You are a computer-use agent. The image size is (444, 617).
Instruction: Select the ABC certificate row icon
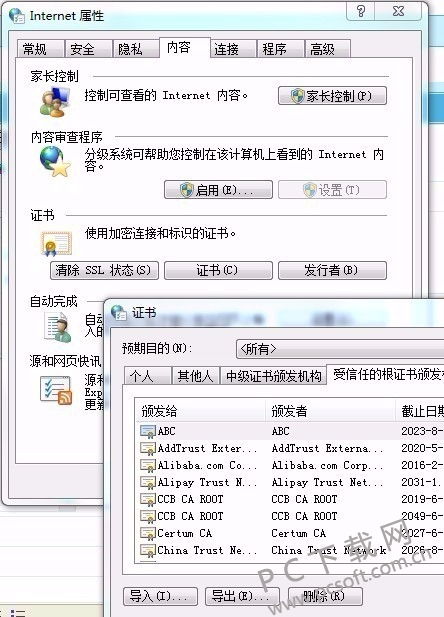click(x=148, y=431)
